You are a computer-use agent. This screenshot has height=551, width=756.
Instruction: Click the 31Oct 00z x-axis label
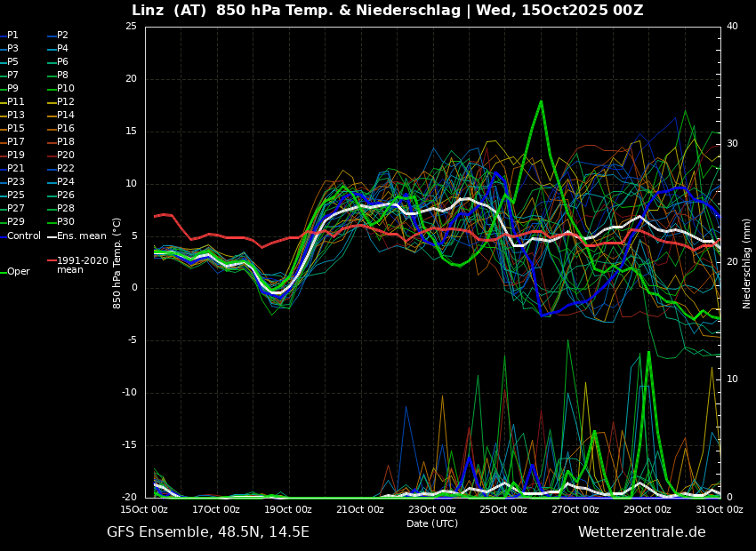pos(719,510)
